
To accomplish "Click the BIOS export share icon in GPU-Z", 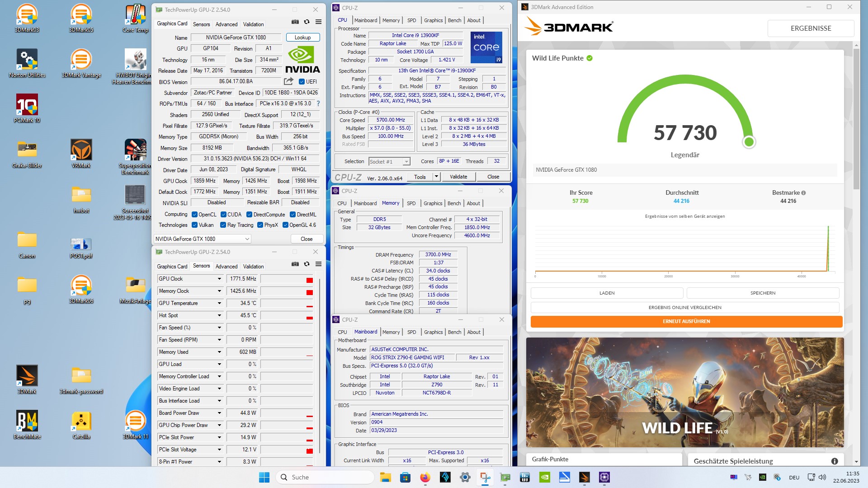I will pyautogui.click(x=288, y=81).
